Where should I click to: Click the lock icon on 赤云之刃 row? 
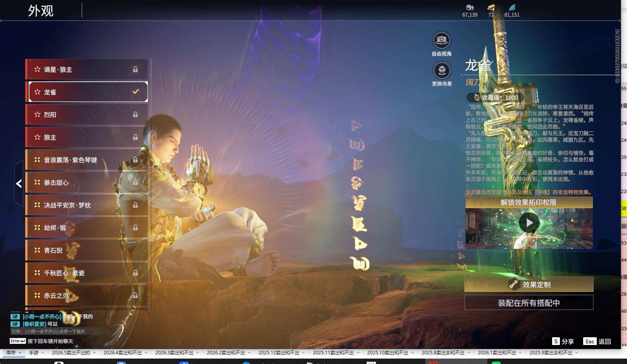click(x=135, y=295)
